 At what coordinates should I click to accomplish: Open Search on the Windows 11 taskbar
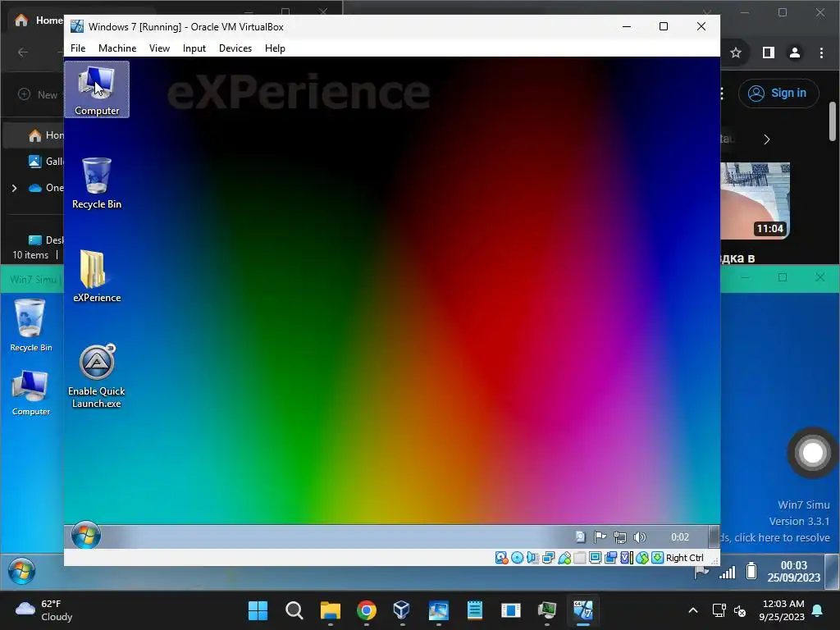click(294, 610)
